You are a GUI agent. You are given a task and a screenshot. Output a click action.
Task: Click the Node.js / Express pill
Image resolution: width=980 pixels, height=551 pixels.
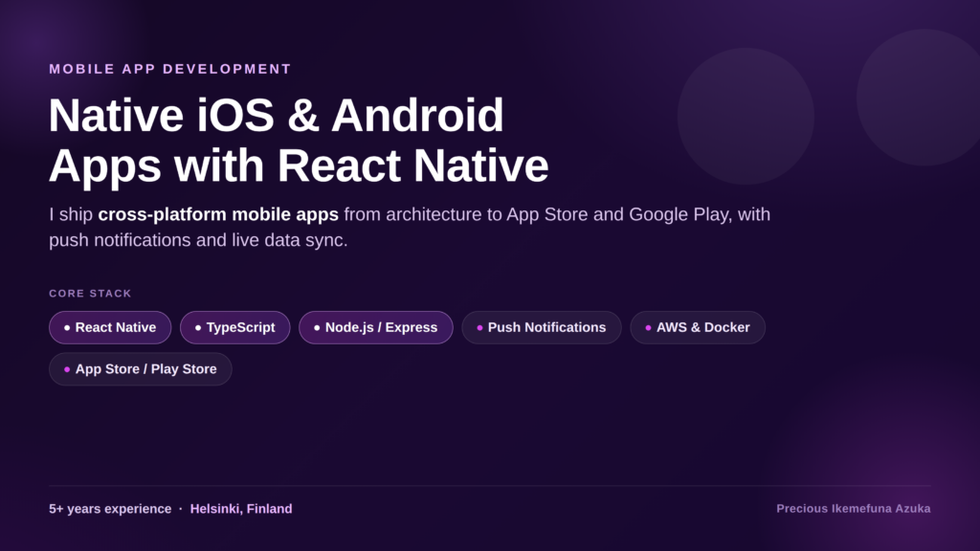point(375,327)
